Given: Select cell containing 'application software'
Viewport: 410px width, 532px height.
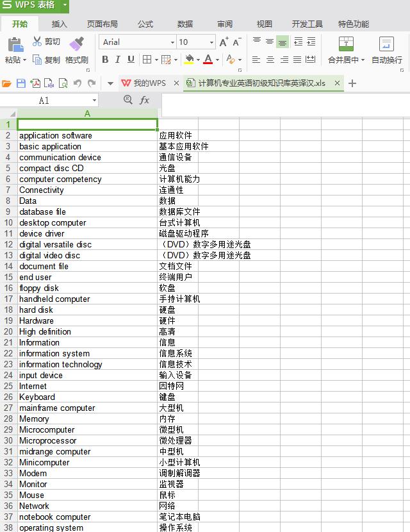Looking at the screenshot, I should click(87, 135).
